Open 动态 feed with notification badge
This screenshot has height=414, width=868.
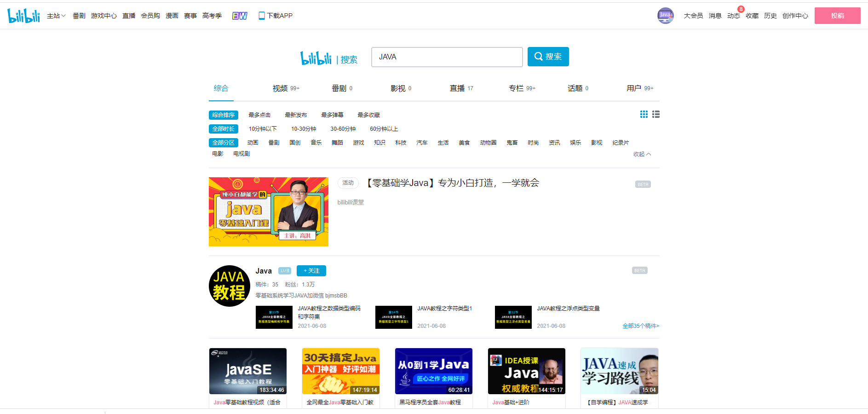734,16
